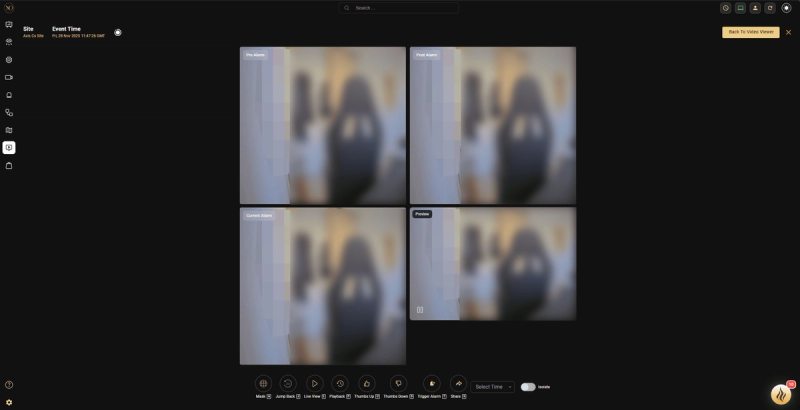Click the Site heading
The height and width of the screenshot is (410, 800).
click(x=28, y=29)
